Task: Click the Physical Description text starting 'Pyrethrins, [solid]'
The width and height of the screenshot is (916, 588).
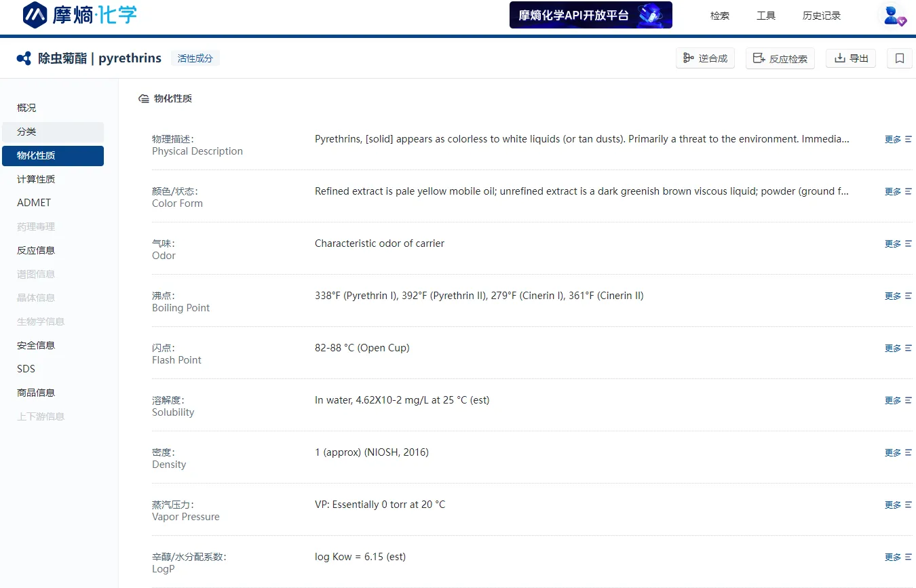Action: click(x=582, y=139)
